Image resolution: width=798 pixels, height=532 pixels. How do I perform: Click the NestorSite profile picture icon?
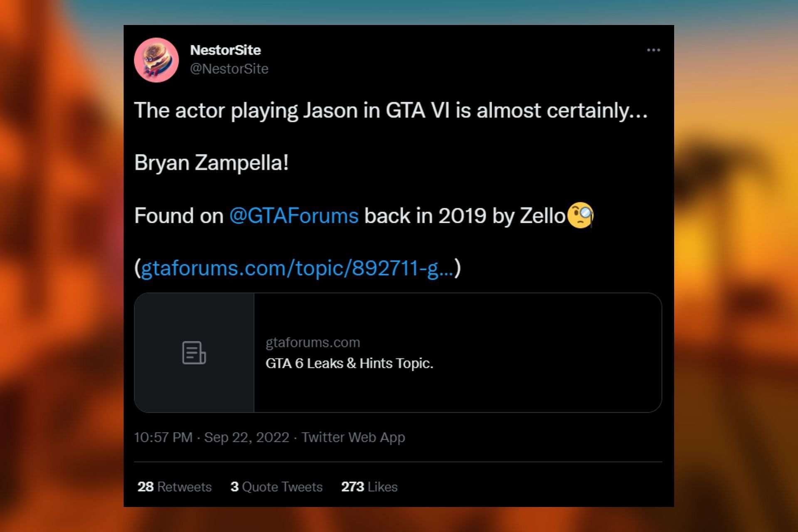pos(158,59)
